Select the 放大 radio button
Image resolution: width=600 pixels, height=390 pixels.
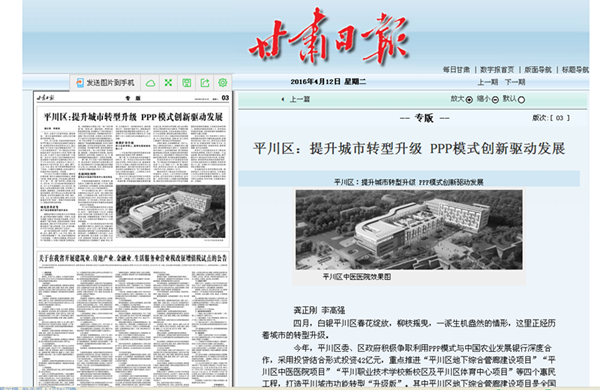[x=469, y=100]
